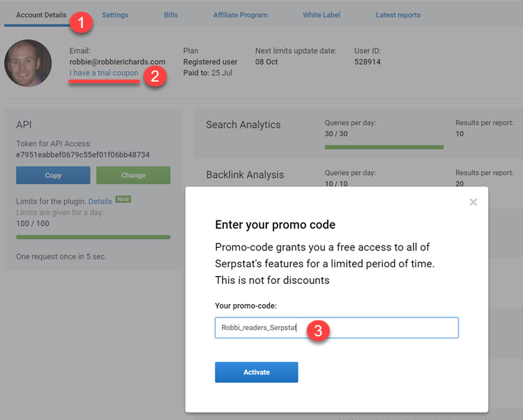Close the promo code dialog
This screenshot has height=420, width=523.
473,202
